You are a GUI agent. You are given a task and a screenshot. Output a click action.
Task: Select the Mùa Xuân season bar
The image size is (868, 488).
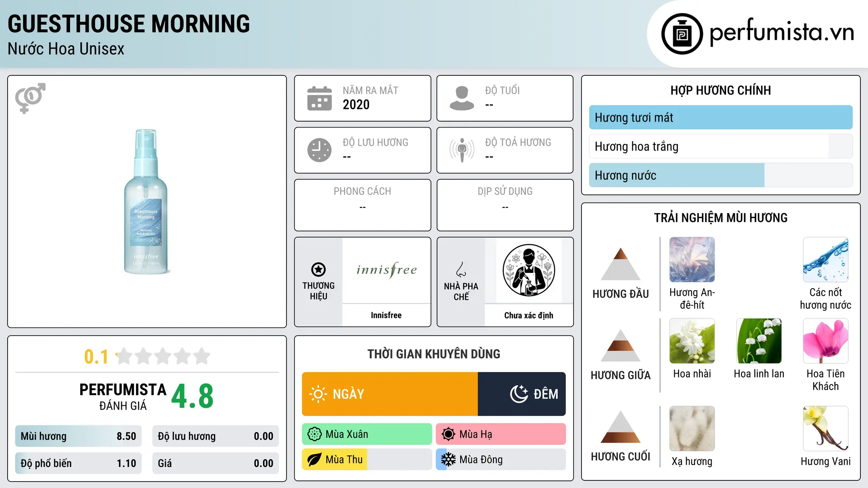[x=367, y=434]
